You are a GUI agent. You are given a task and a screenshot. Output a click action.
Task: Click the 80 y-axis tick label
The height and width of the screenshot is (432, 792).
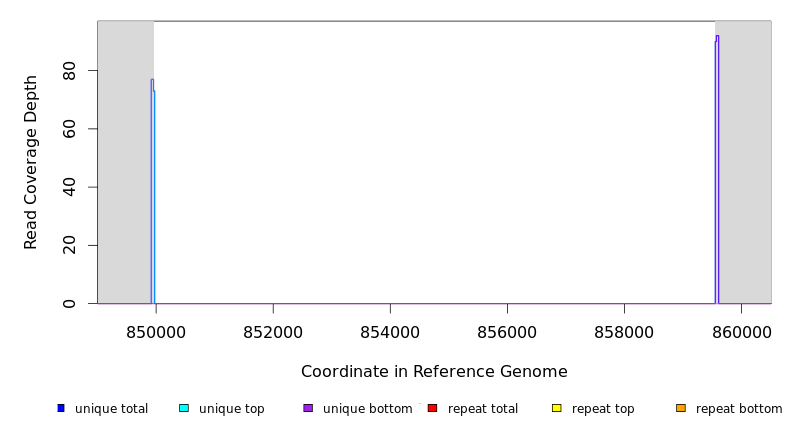[69, 71]
